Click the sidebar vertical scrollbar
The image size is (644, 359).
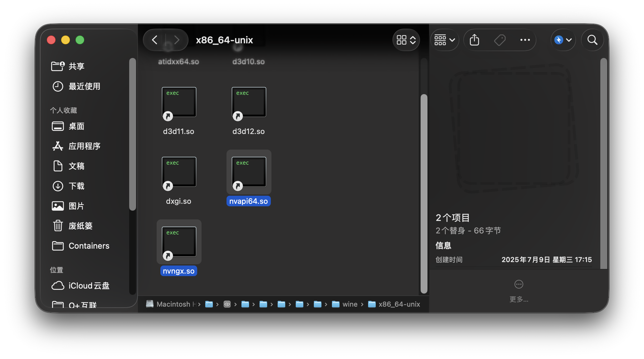[133, 134]
